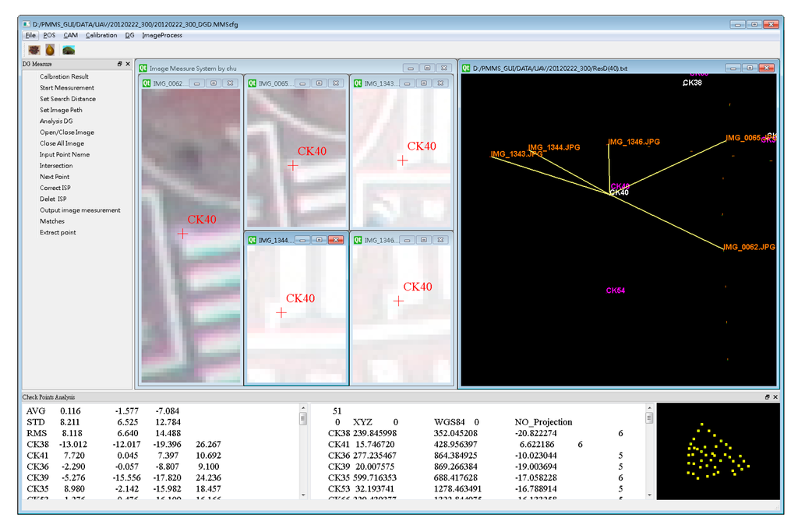Close the IMG_1344 image subwindow
798x532 pixels.
pyautogui.click(x=336, y=240)
